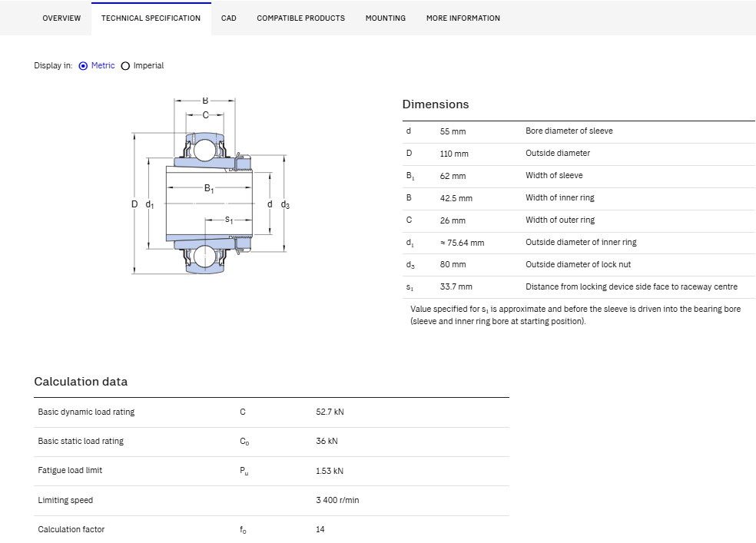
Task: Click 'Bore diameter of sleeve' description
Action: point(569,131)
